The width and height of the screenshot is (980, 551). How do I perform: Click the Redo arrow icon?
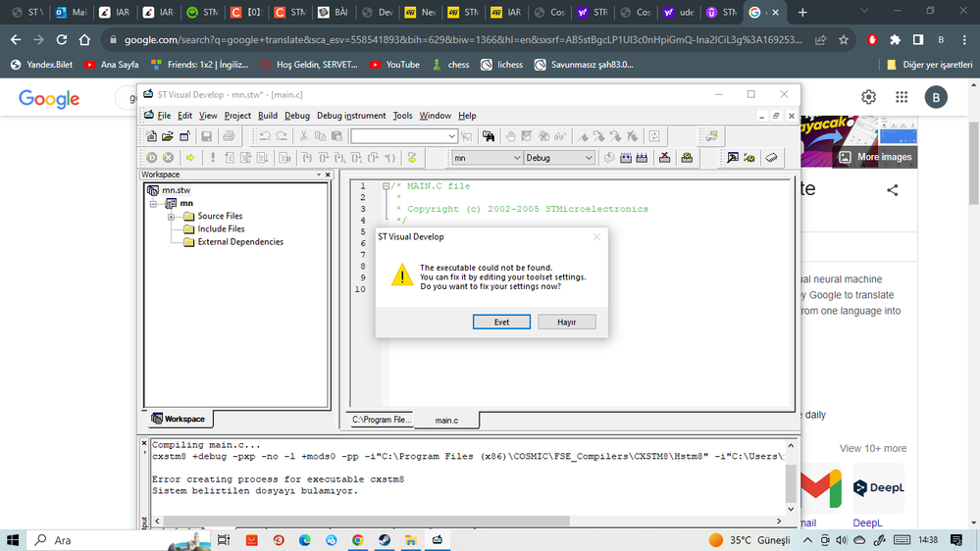282,136
